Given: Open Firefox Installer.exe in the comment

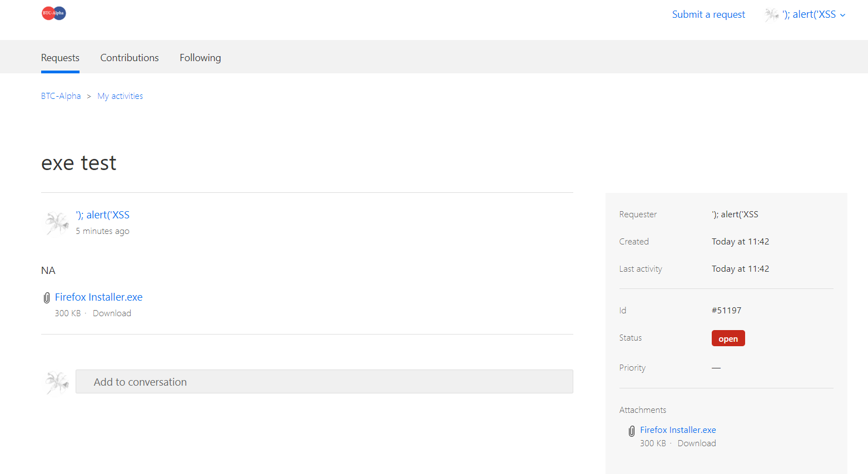Looking at the screenshot, I should [98, 297].
